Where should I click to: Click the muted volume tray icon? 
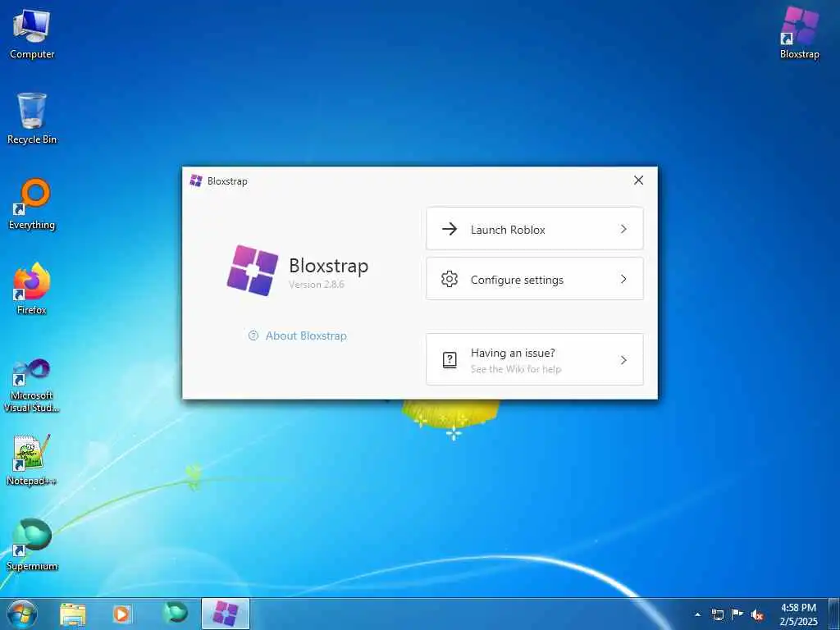[x=757, y=615]
